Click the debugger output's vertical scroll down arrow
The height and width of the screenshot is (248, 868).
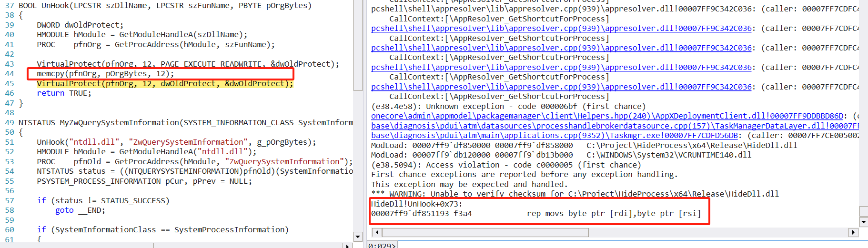coord(864,222)
